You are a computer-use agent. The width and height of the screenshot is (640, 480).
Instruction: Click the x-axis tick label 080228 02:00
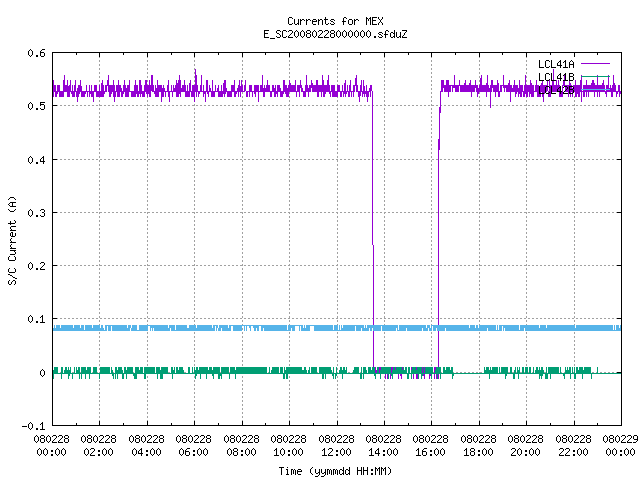coord(99,446)
